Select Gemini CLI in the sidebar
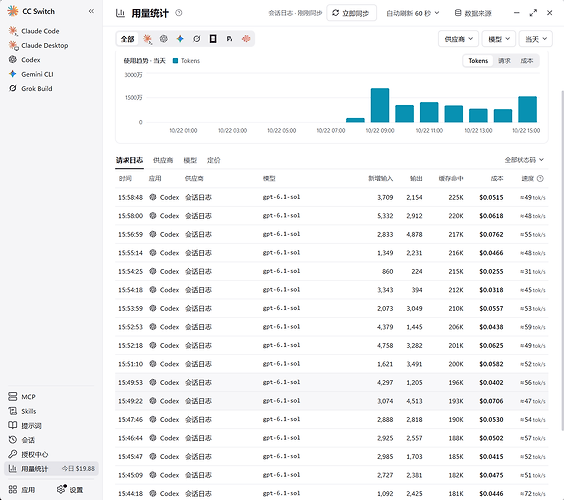The height and width of the screenshot is (500, 564). [31, 74]
